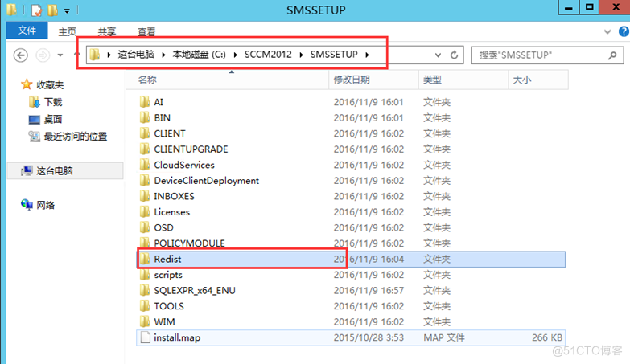630x364 pixels.
Task: Select the Licenses folder icon
Action: click(145, 211)
